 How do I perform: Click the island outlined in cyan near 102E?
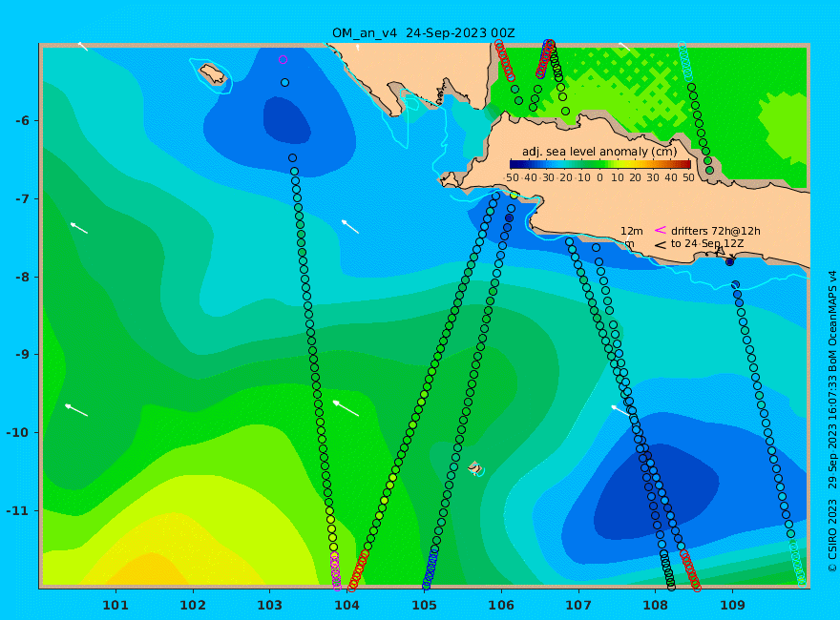(213, 74)
